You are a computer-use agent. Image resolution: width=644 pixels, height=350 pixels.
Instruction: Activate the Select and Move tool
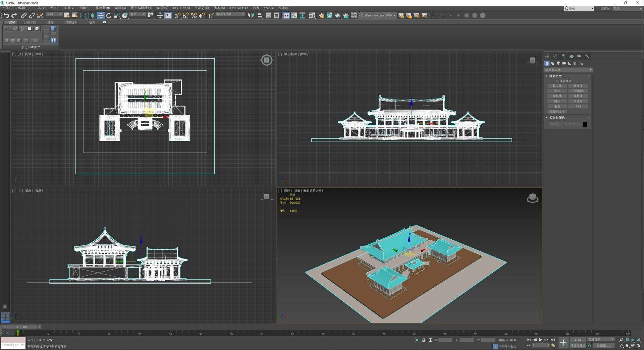101,15
